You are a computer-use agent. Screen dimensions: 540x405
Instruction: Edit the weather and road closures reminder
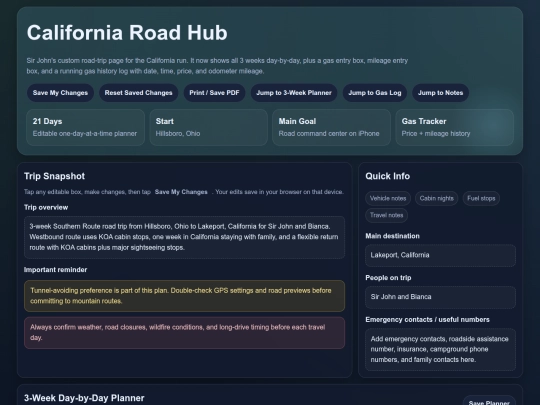(x=185, y=333)
